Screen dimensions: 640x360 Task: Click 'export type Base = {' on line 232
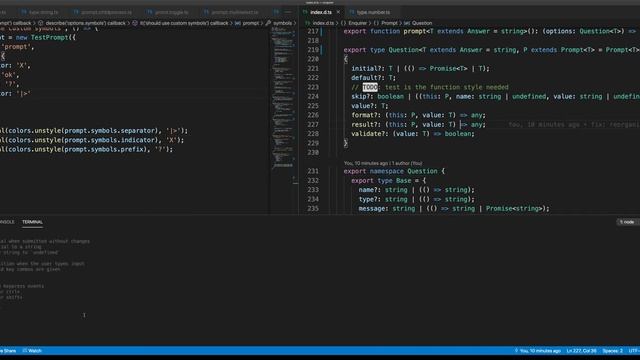[388, 180]
